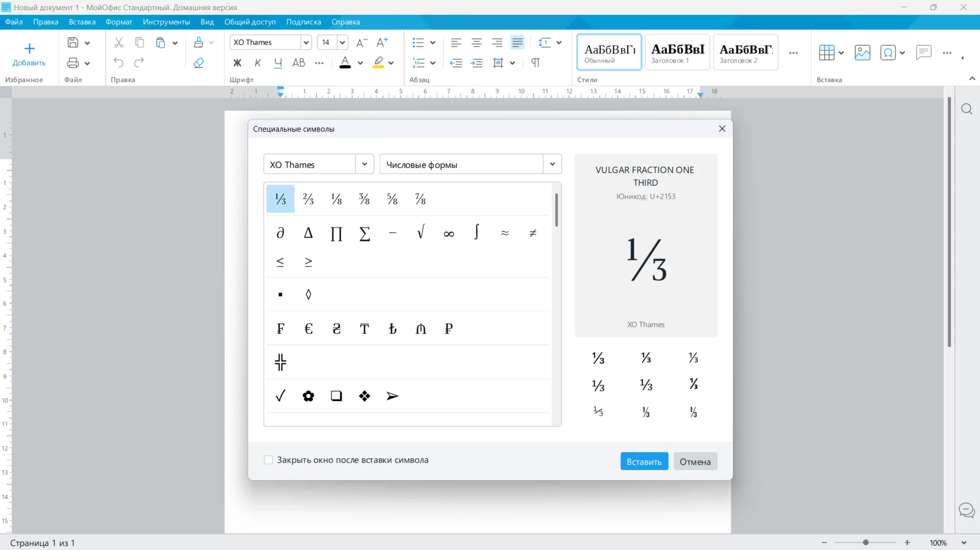Click the bold (Ж) formatting icon

coord(237,63)
